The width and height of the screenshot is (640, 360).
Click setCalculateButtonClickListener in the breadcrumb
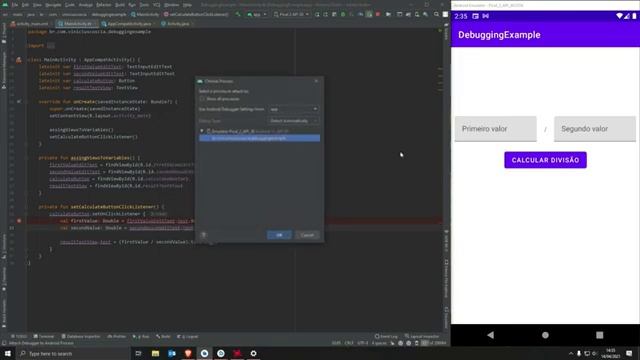(x=196, y=14)
